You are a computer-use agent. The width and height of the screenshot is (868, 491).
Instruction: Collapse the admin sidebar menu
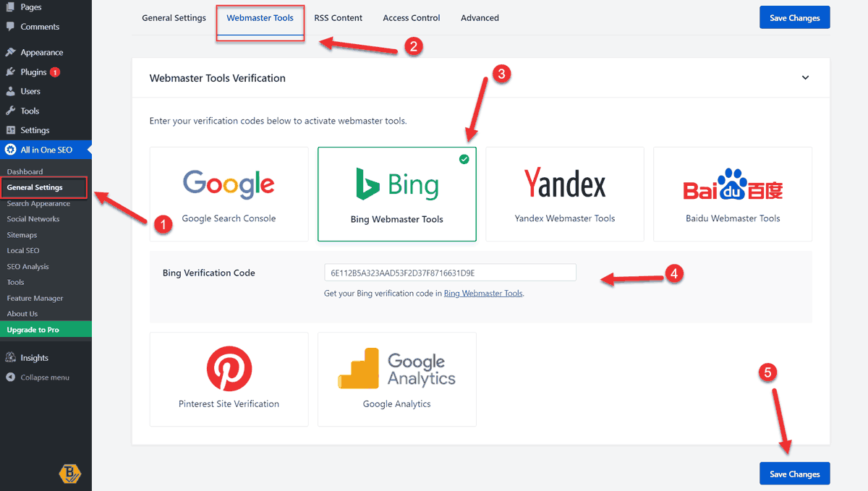pyautogui.click(x=41, y=377)
